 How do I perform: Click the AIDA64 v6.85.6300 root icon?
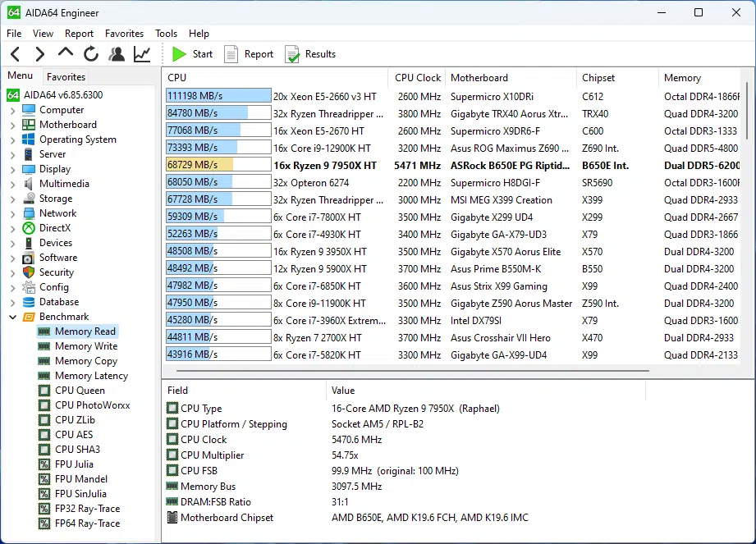point(13,95)
